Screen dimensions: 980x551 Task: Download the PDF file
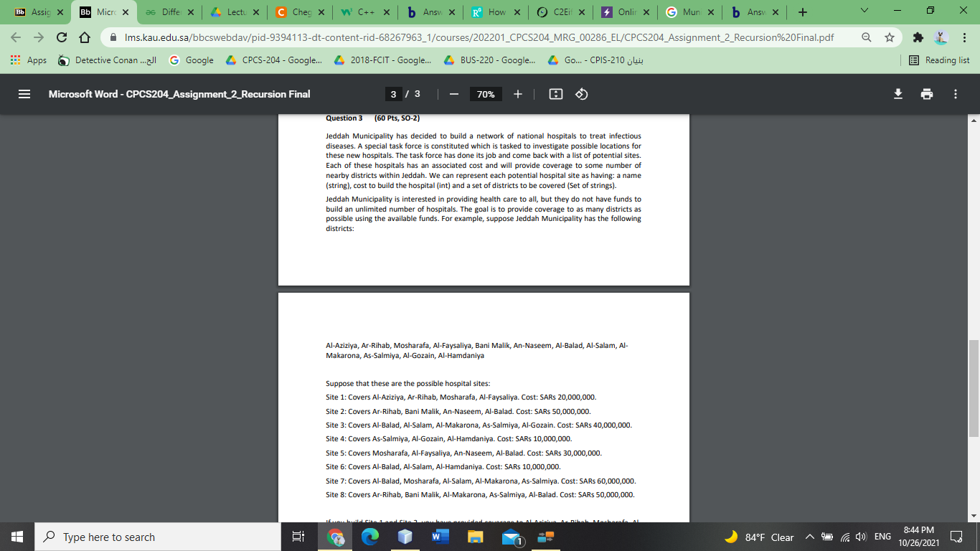(897, 94)
